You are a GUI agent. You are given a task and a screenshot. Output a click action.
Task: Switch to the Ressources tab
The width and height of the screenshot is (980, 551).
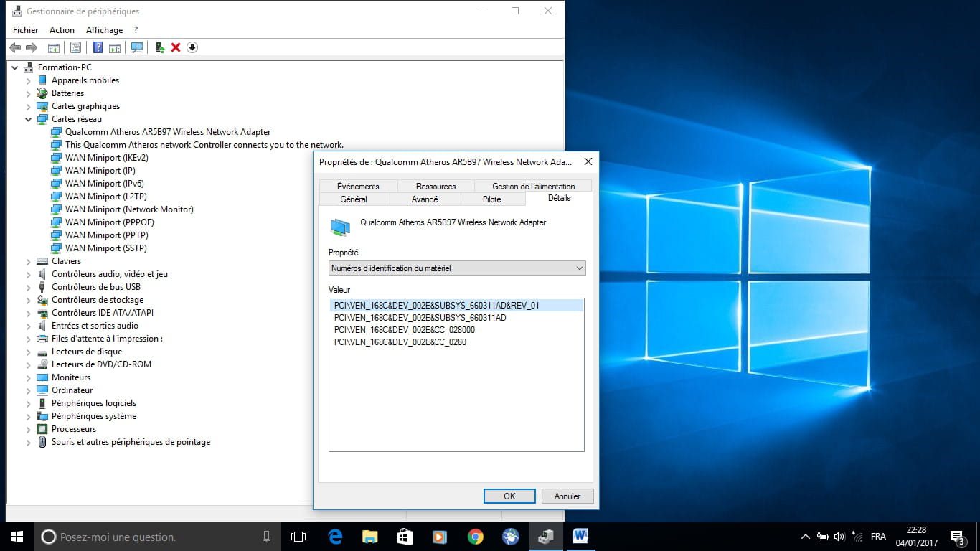[435, 187]
